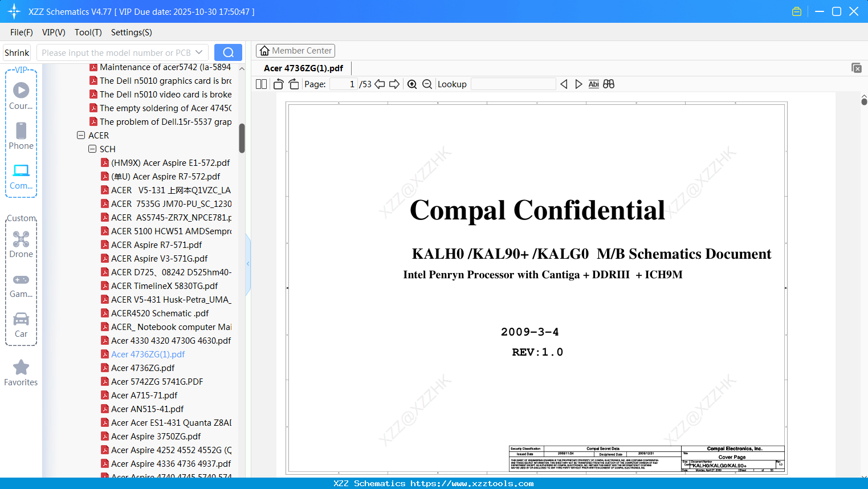Image resolution: width=868 pixels, height=489 pixels.
Task: Open the Tool(T) menu
Action: click(x=88, y=32)
